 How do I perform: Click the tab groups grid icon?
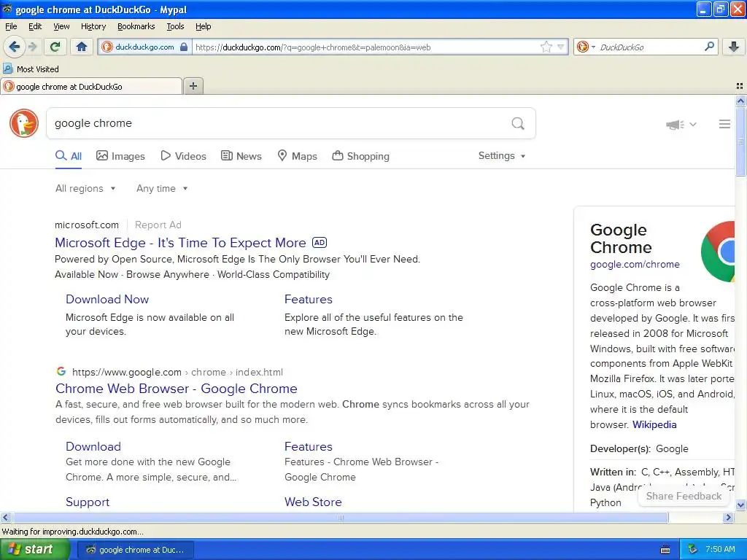click(x=740, y=86)
